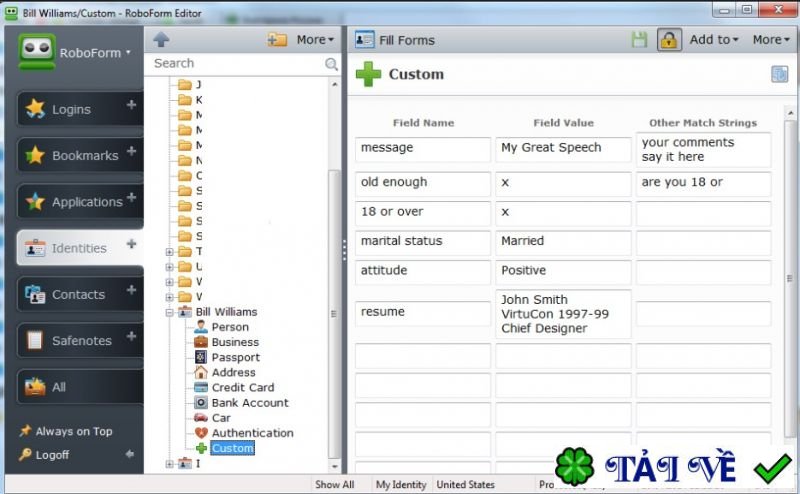Click the Search field
This screenshot has width=800, height=494.
click(x=237, y=63)
